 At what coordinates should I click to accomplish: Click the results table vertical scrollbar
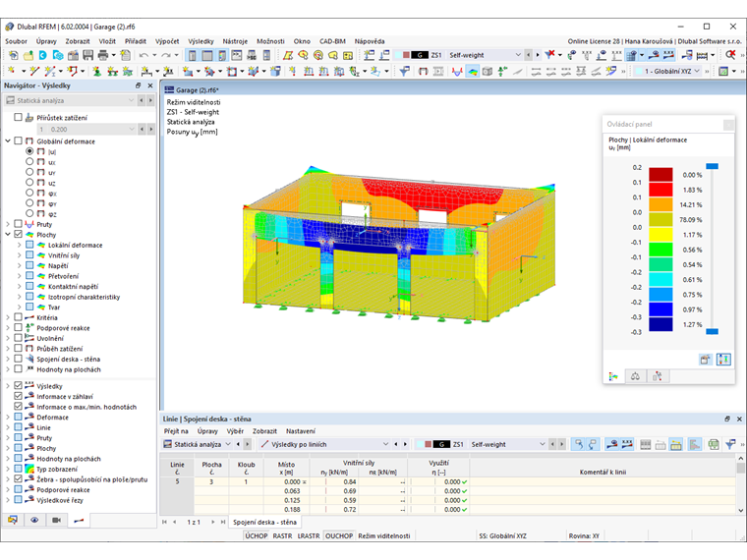741,483
